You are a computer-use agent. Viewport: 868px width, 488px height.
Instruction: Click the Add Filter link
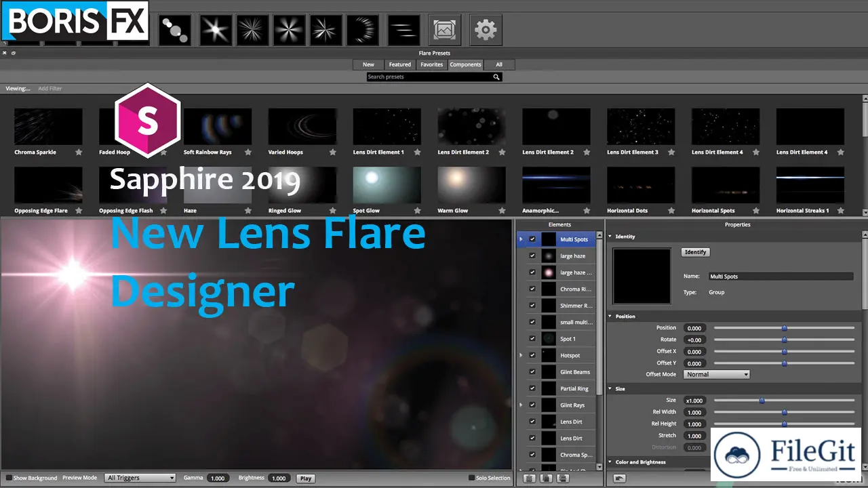pos(50,89)
